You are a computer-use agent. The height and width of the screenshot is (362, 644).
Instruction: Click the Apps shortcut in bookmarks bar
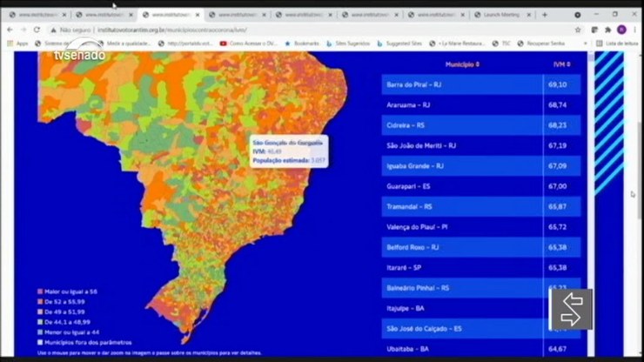[x=17, y=43]
